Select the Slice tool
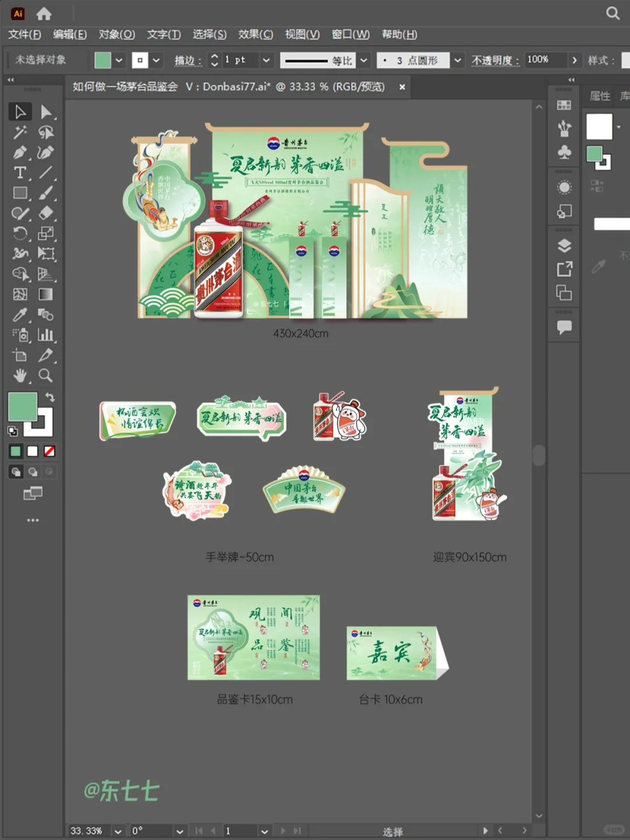 46,355
